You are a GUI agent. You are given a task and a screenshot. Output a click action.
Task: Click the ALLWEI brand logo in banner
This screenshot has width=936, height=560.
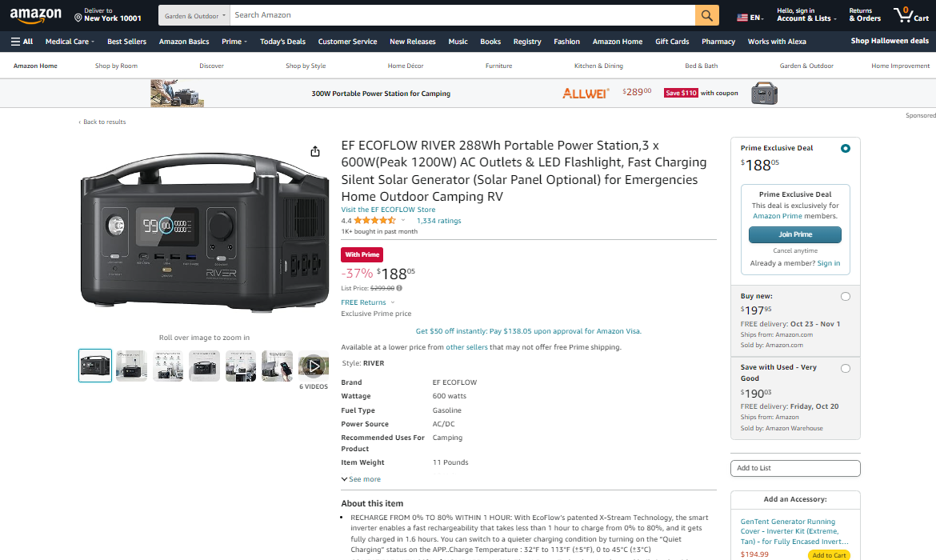(586, 93)
